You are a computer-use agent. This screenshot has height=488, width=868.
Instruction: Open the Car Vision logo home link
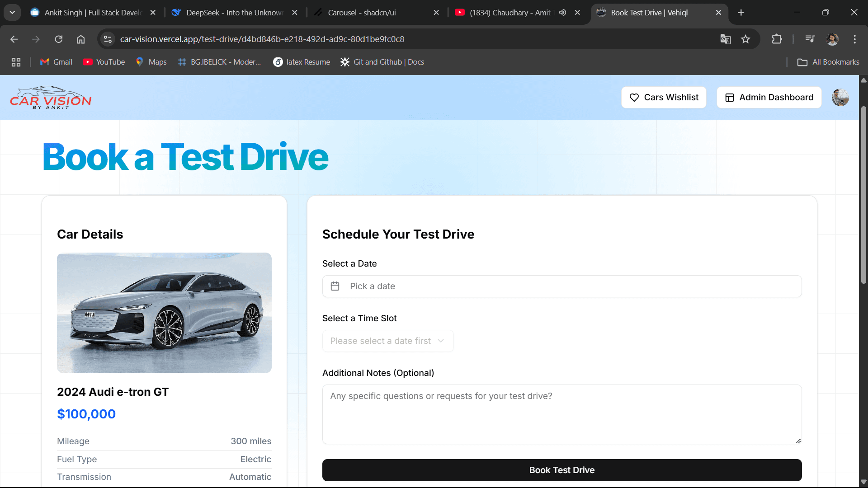coord(51,97)
